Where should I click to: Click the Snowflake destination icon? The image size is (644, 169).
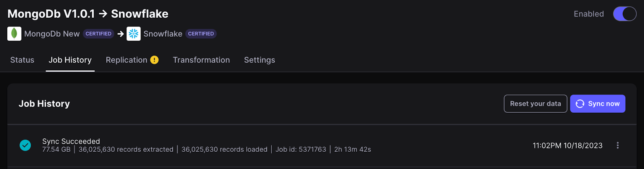134,34
